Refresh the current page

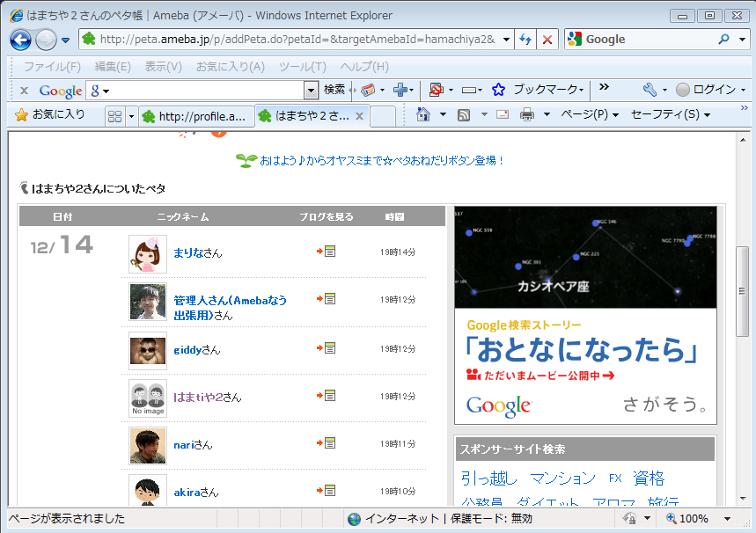(525, 39)
